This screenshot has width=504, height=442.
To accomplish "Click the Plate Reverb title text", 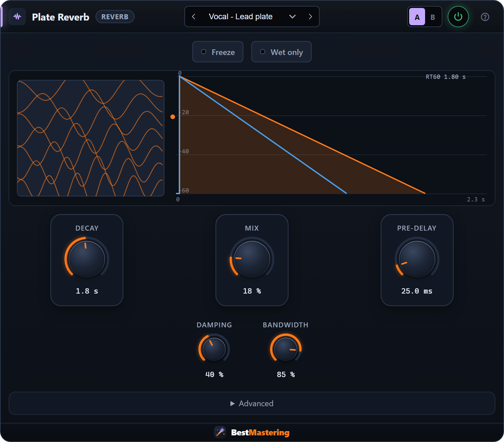I will pos(61,17).
